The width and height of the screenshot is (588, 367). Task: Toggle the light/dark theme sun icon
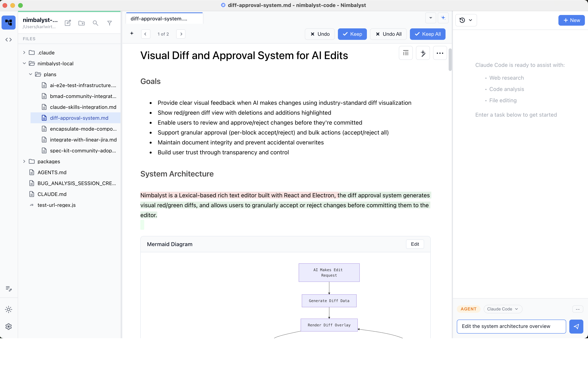9,309
